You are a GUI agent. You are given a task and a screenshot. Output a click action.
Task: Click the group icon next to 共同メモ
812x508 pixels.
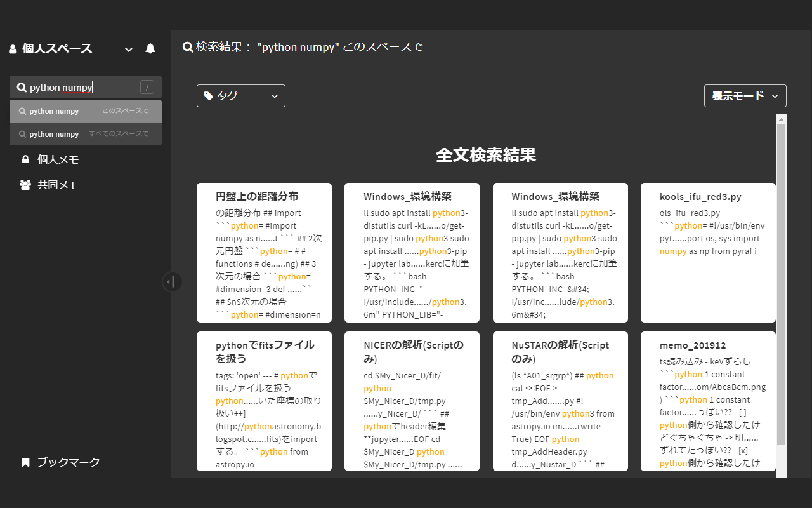[25, 185]
